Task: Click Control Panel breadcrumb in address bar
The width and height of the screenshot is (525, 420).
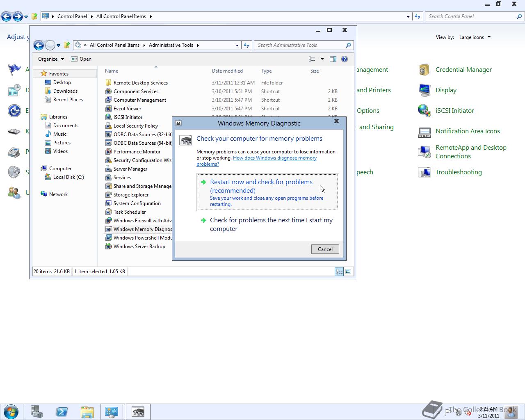Action: tap(72, 16)
